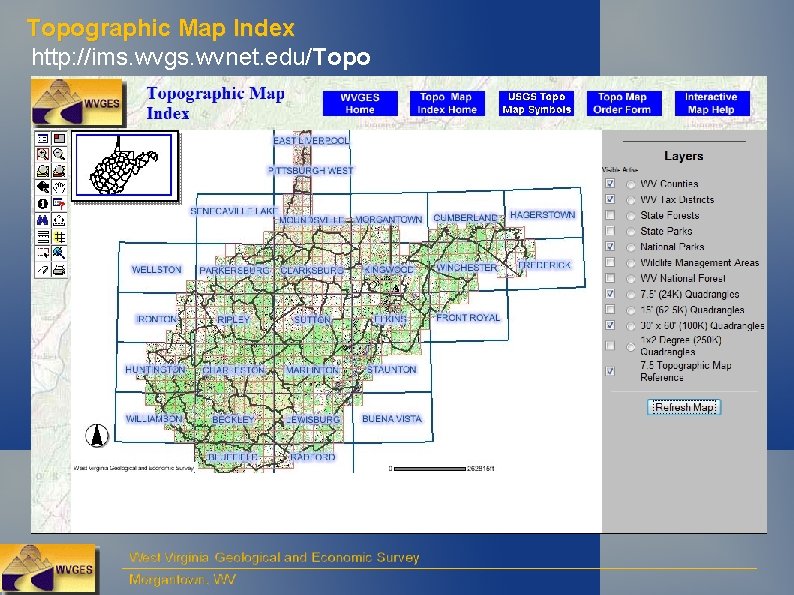Open USGS Topo Map Symbols button
The width and height of the screenshot is (794, 595).
pos(536,103)
